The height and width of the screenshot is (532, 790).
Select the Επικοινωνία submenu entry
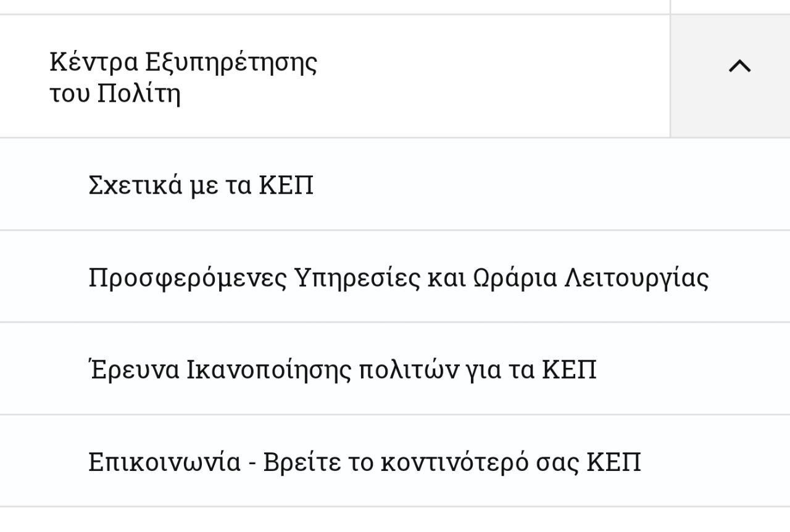[x=364, y=462]
